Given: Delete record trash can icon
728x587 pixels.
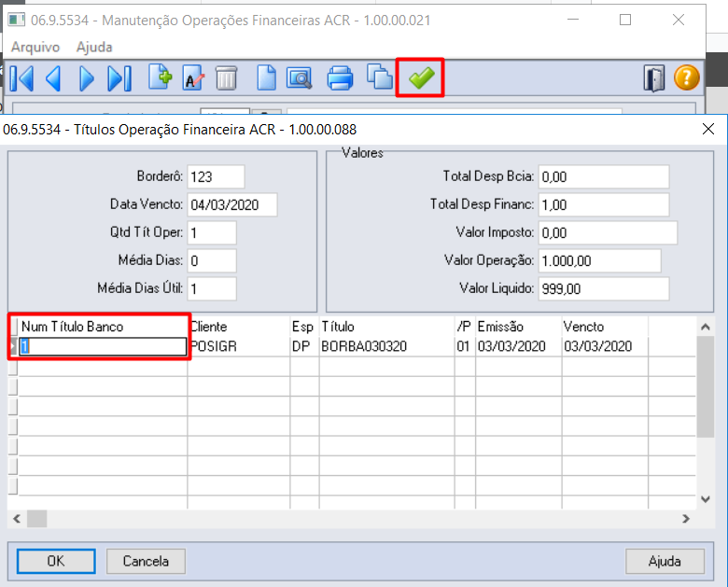Looking at the screenshot, I should [227, 77].
